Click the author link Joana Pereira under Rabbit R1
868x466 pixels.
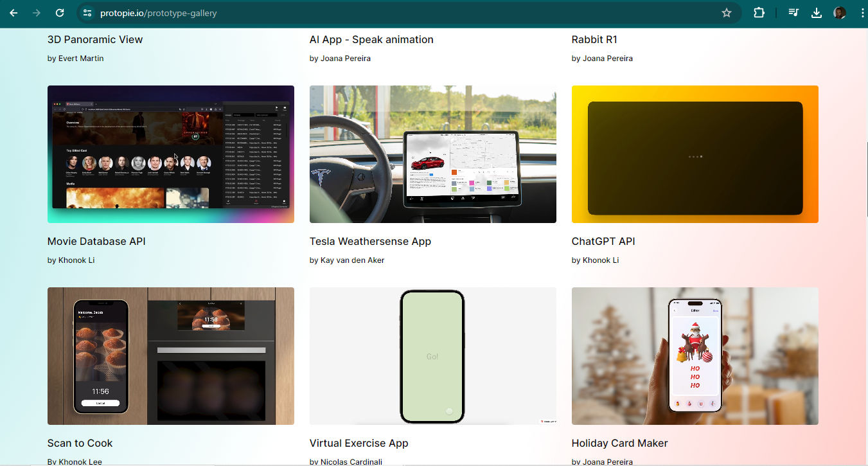click(x=608, y=58)
